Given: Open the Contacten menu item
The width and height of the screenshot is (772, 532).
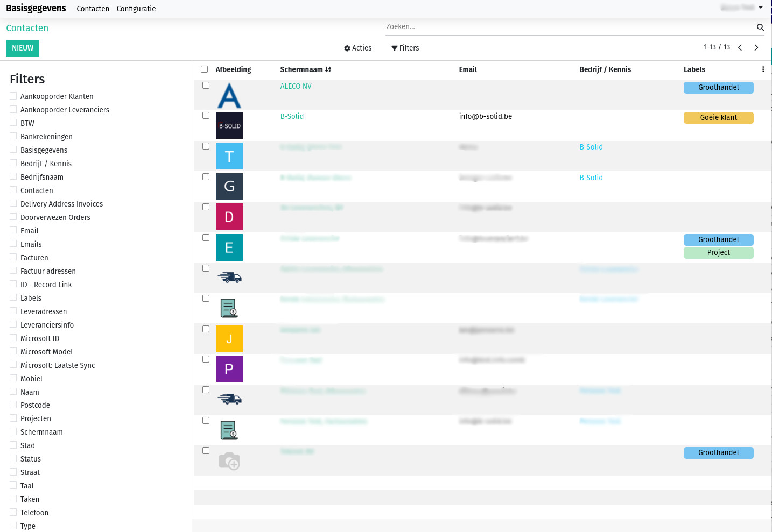Looking at the screenshot, I should pyautogui.click(x=93, y=9).
